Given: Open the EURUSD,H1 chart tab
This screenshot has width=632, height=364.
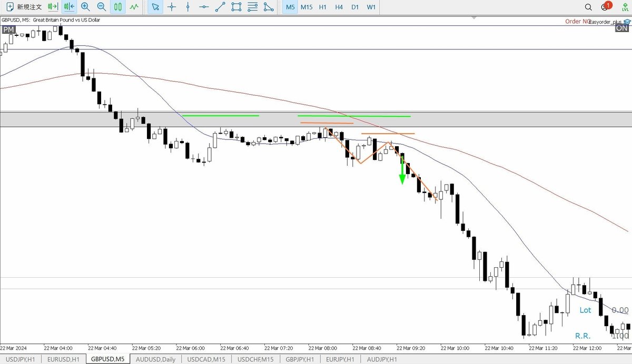Looking at the screenshot, I should pyautogui.click(x=63, y=359).
